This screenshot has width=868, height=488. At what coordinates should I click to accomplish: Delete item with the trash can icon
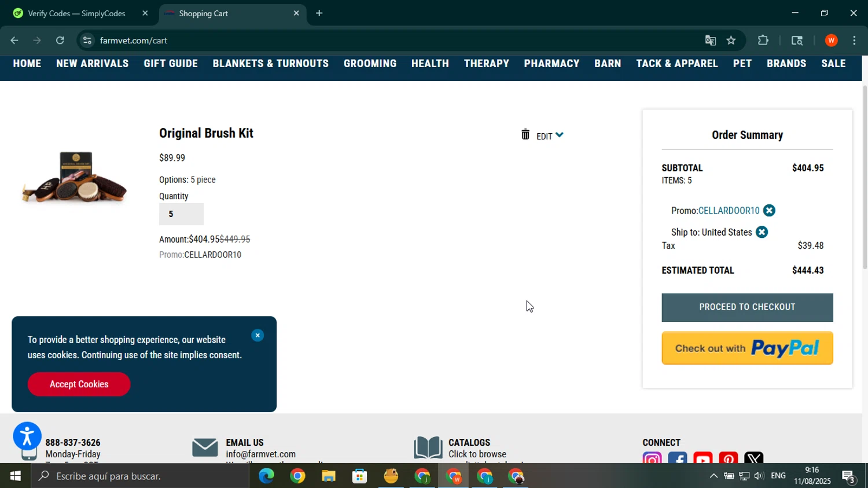525,135
